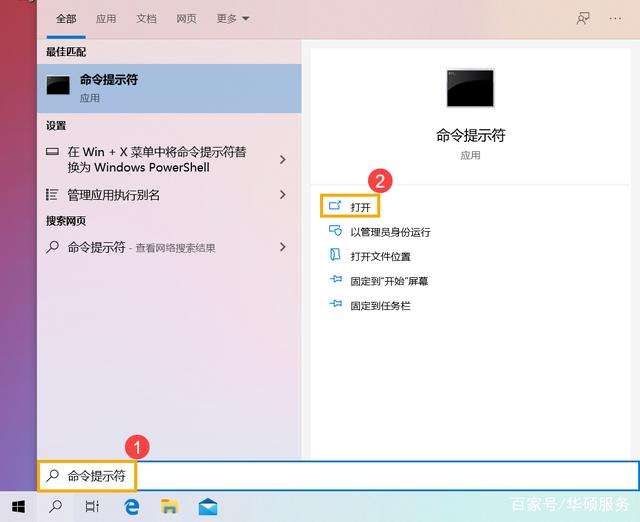The height and width of the screenshot is (522, 640).
Task: Expand arrow beside 查看网络搜索结果
Action: coord(282,247)
